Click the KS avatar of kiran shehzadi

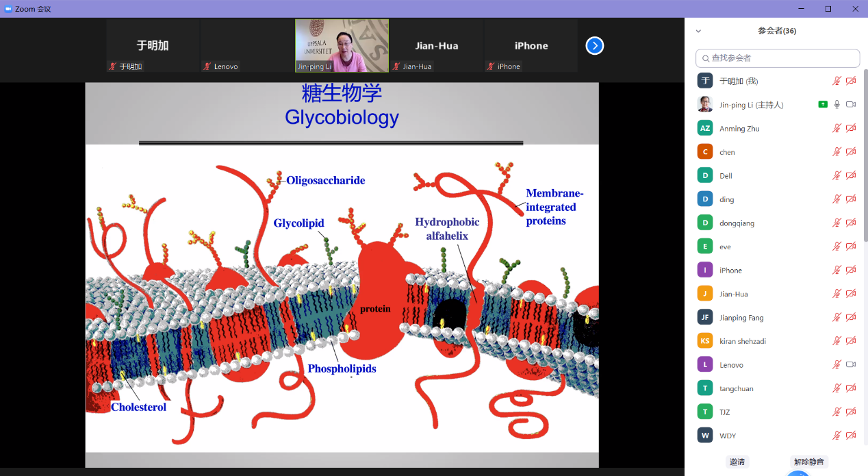click(x=705, y=341)
